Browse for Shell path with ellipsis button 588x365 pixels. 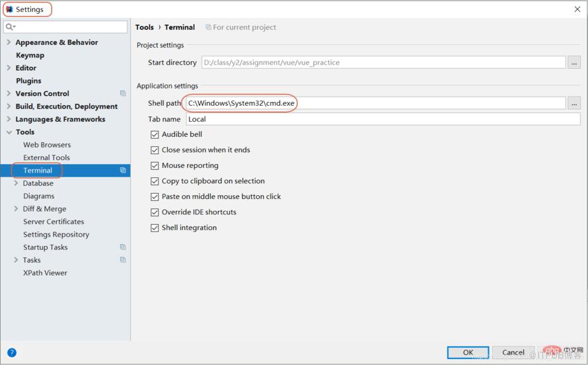pyautogui.click(x=573, y=102)
